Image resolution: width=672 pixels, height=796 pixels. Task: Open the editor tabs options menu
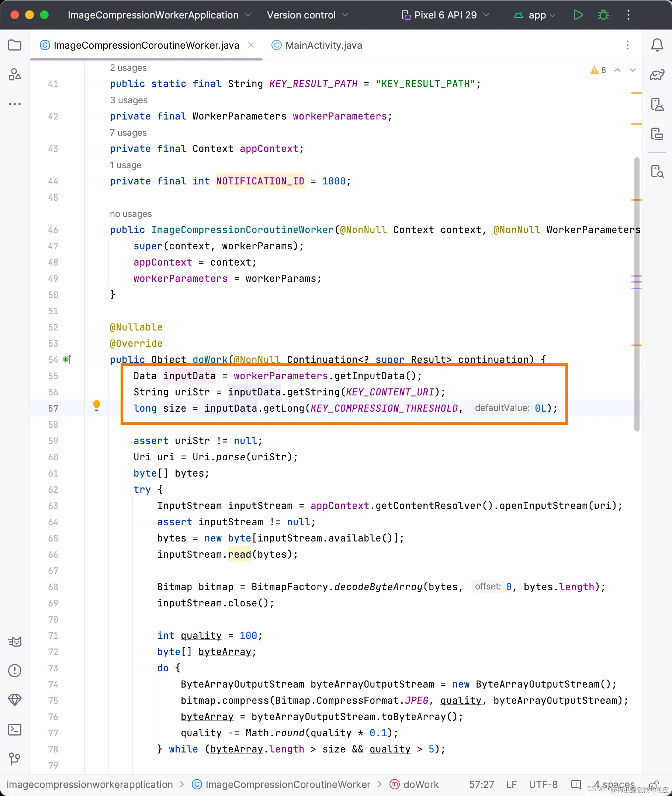(x=628, y=45)
